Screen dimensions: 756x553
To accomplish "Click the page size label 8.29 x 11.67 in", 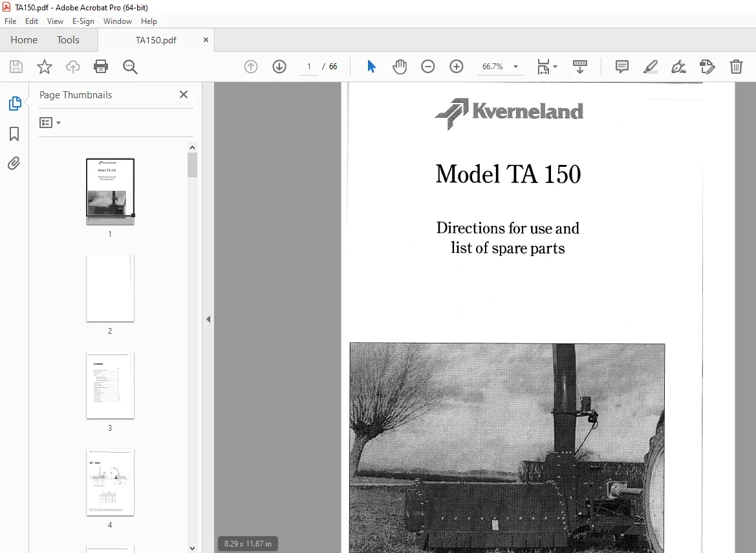I will tap(248, 544).
